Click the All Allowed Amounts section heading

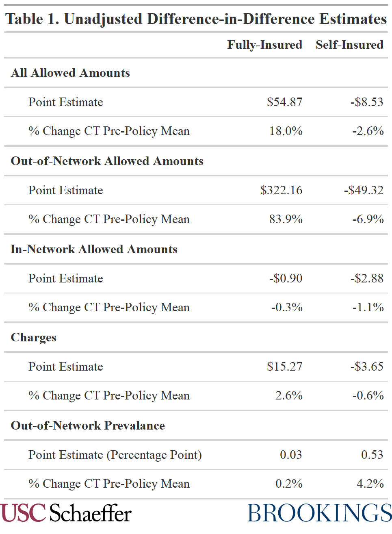(70, 73)
